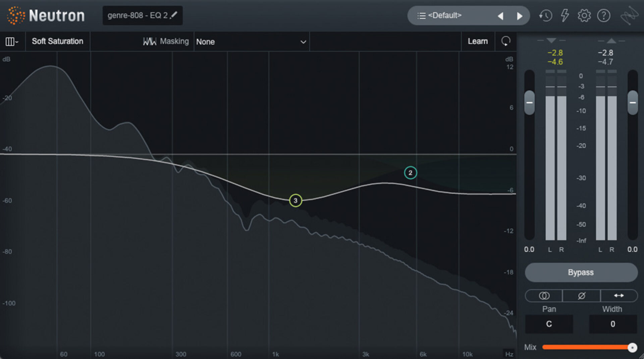Open the None masking source dropdown

coord(252,42)
